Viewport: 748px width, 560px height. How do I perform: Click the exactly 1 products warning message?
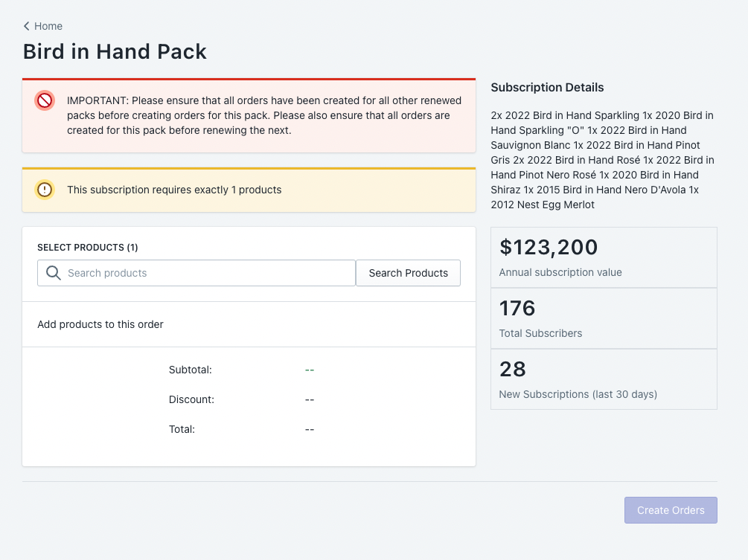(x=174, y=190)
